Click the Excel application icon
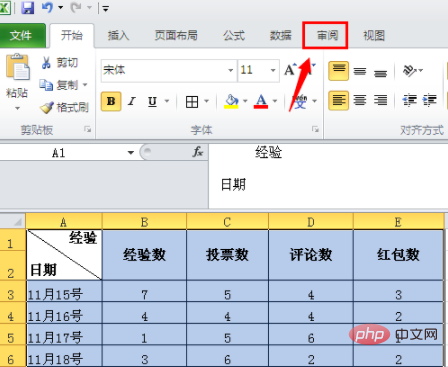The image size is (448, 367). click(5, 7)
